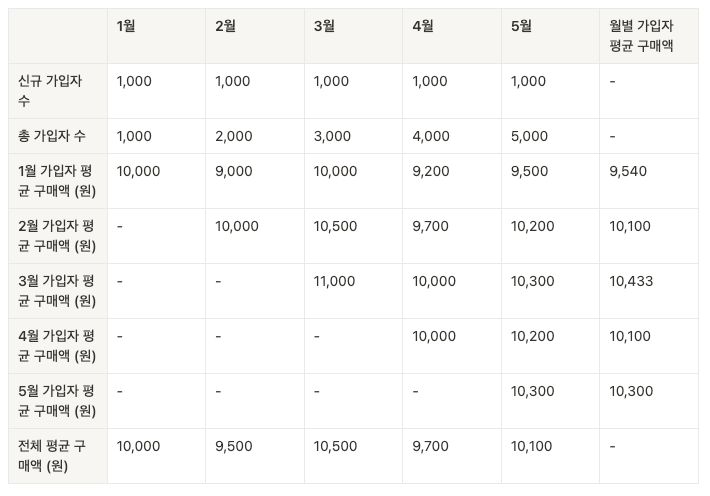The width and height of the screenshot is (710, 496).
Task: Click the 10,500 cell in the 전체 평균 row
Action: click(334, 447)
